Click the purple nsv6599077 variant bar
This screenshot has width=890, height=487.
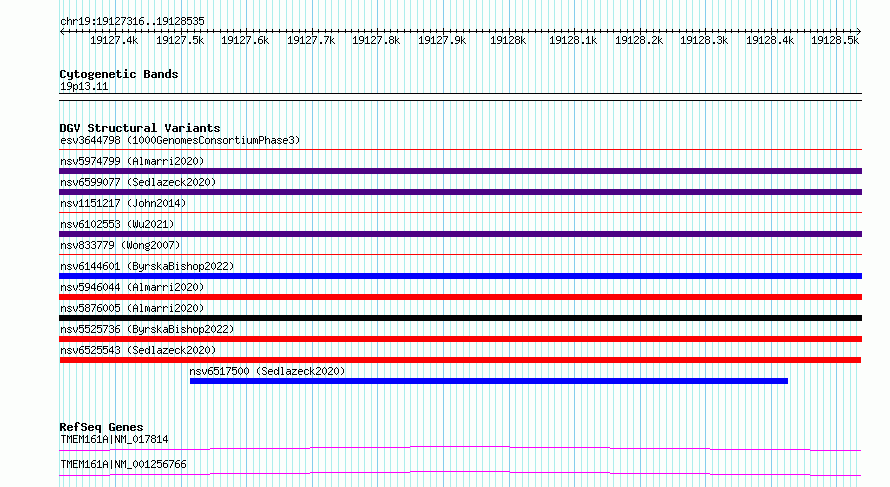[460, 192]
